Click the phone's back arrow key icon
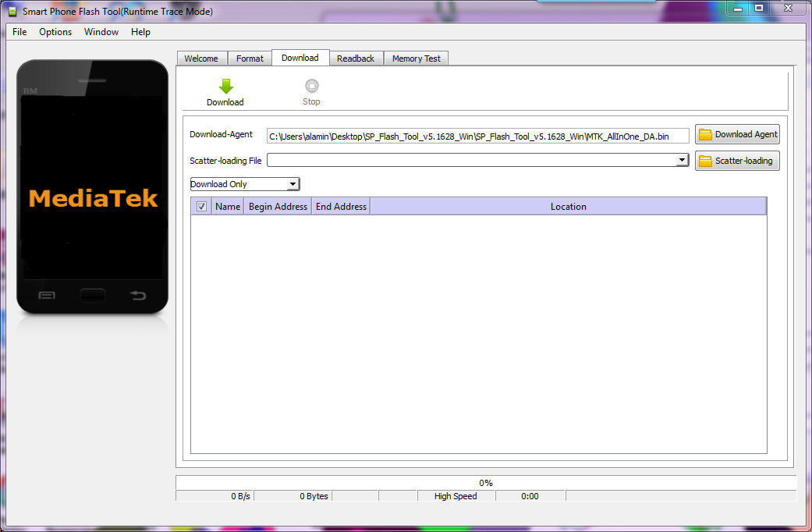The width and height of the screenshot is (812, 532). click(138, 296)
